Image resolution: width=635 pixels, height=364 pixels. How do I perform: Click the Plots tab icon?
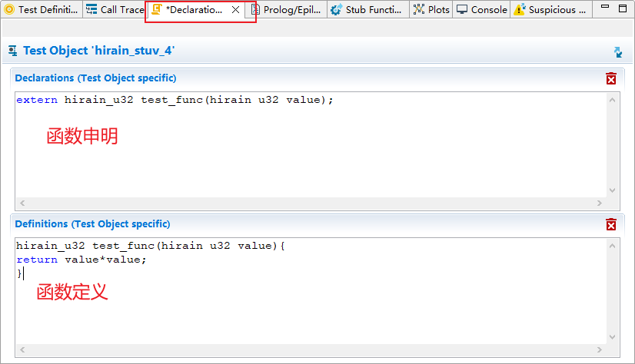[419, 9]
